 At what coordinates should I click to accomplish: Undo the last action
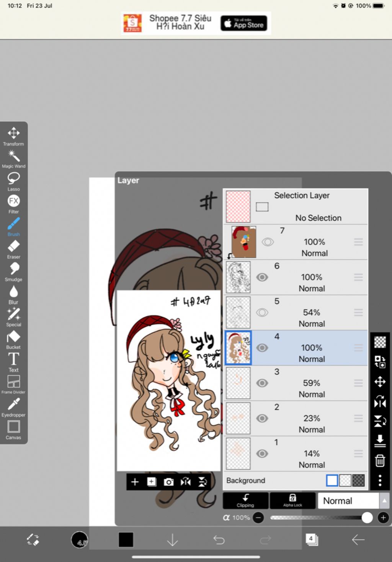coord(219,539)
